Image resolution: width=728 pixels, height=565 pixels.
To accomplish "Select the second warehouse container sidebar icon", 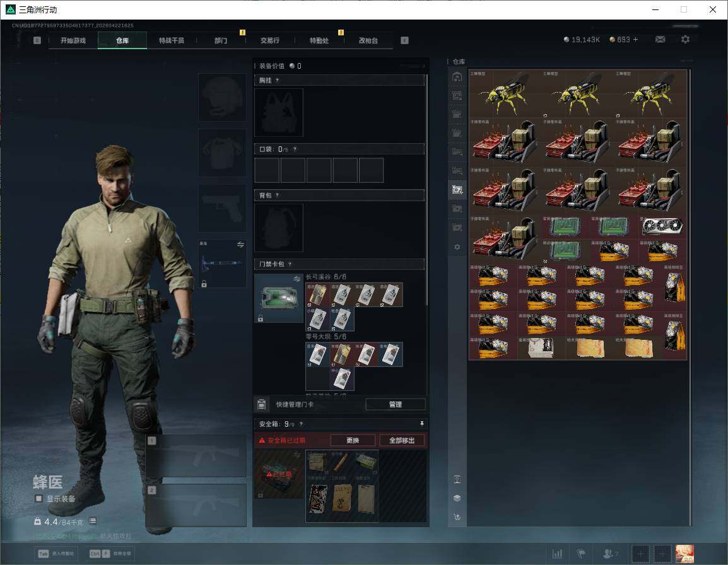I will 457,96.
